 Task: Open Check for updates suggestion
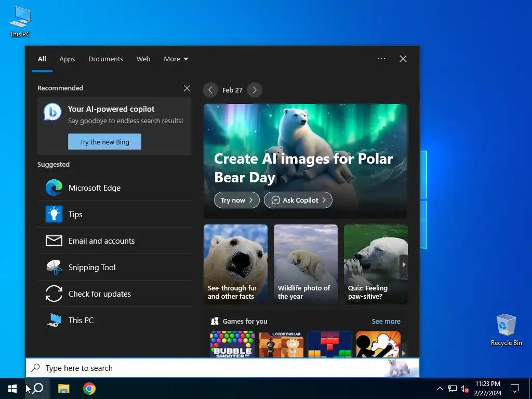tap(115, 294)
